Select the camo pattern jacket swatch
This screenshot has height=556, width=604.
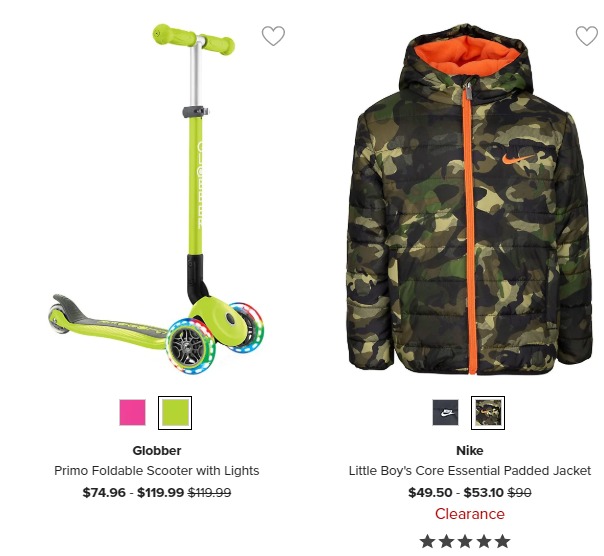pyautogui.click(x=488, y=412)
